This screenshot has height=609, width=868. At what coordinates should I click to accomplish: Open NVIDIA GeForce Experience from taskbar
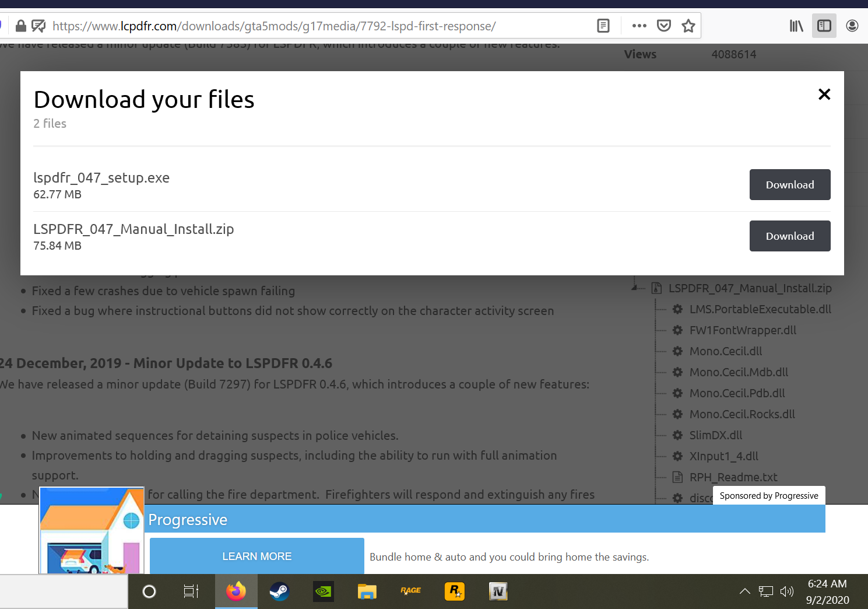pos(323,591)
